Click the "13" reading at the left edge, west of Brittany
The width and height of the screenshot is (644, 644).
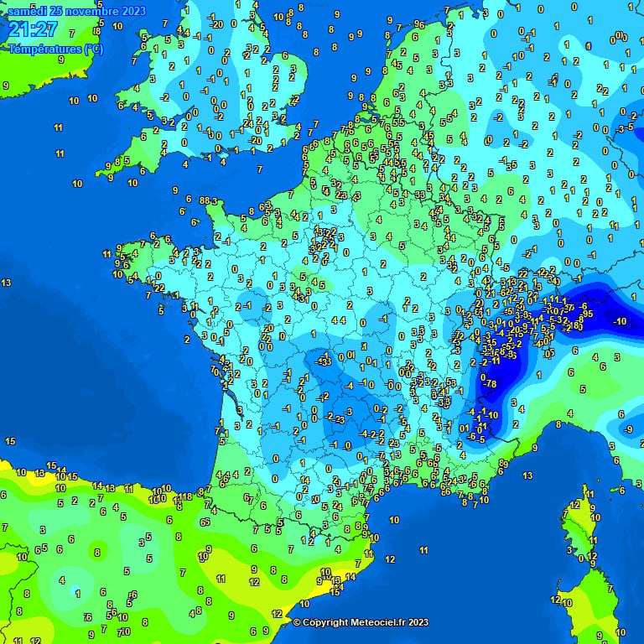click(x=6, y=283)
